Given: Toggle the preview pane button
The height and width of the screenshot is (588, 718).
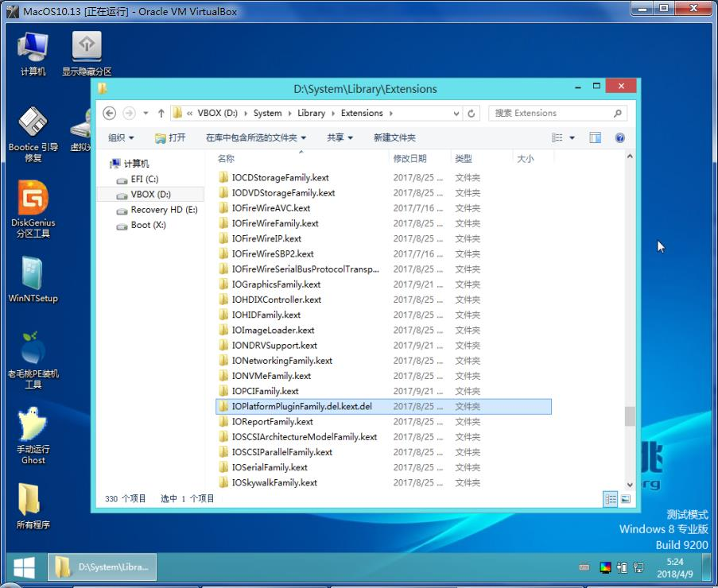Looking at the screenshot, I should (595, 137).
